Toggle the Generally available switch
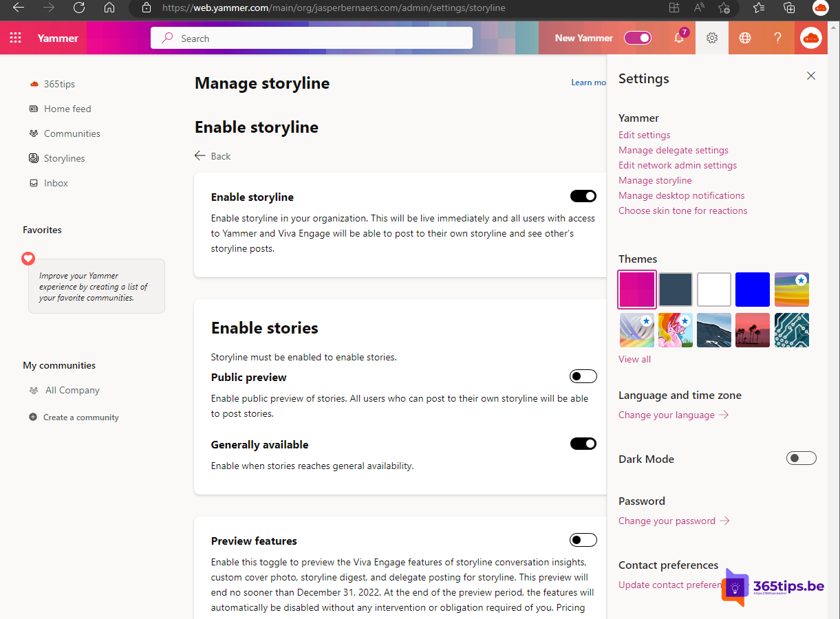This screenshot has width=840, height=619. pyautogui.click(x=583, y=444)
